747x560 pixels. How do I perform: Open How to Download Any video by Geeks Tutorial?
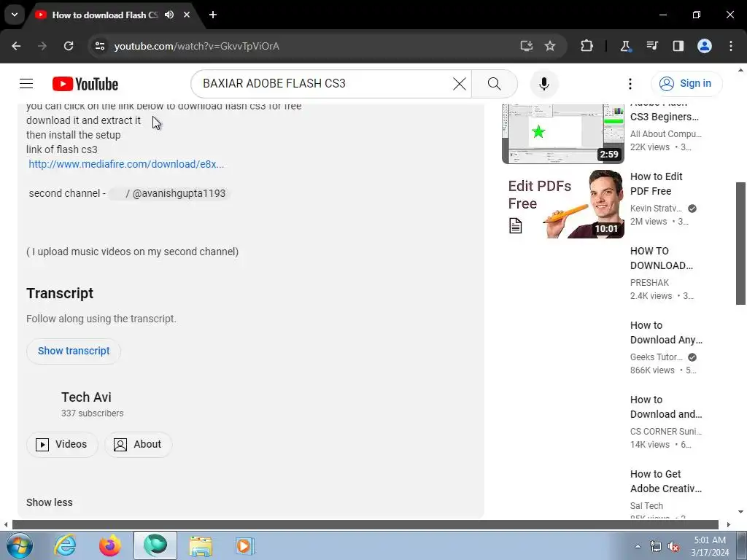[x=667, y=332]
